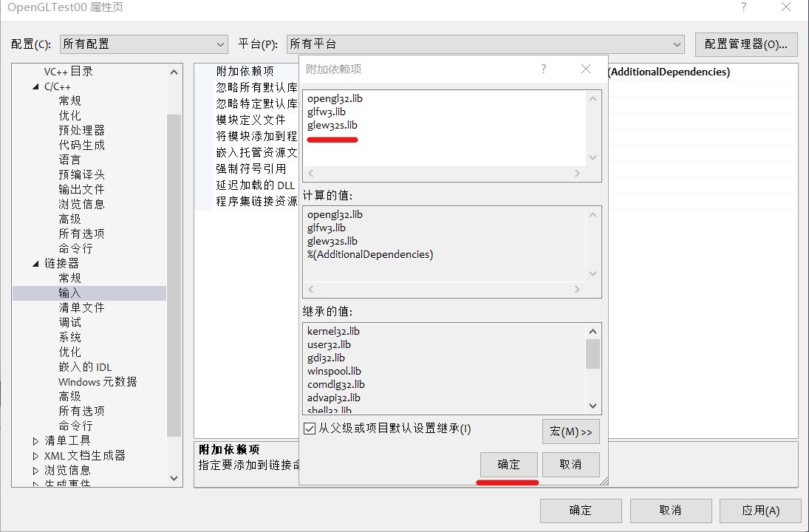The image size is (809, 532).
Task: Expand the 浏览信息 tree node
Action: pyautogui.click(x=35, y=470)
